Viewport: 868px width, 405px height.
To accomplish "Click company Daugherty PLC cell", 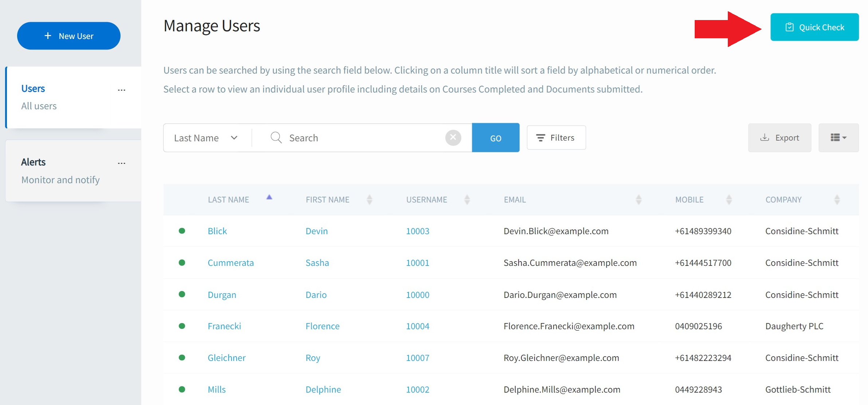I will [x=794, y=326].
